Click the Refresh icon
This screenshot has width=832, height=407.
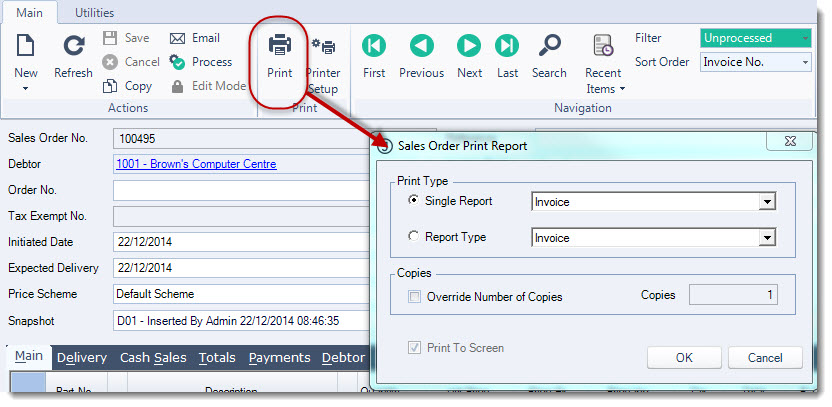pos(74,46)
